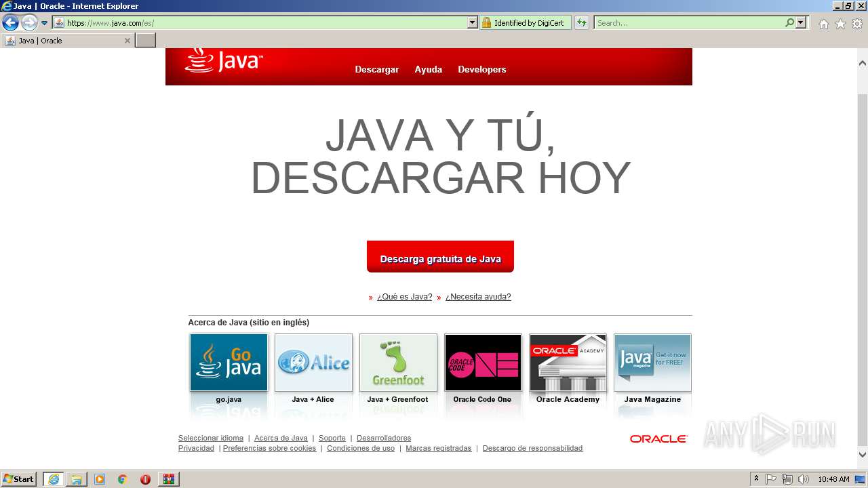Click the page scrollbar down arrow
The image size is (868, 488).
[x=863, y=455]
